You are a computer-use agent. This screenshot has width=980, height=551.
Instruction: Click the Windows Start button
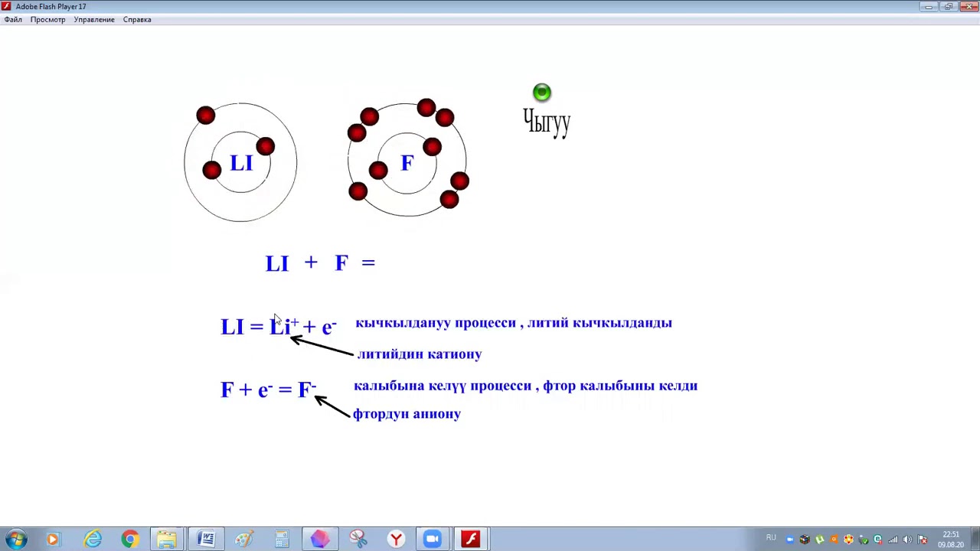[x=16, y=539]
